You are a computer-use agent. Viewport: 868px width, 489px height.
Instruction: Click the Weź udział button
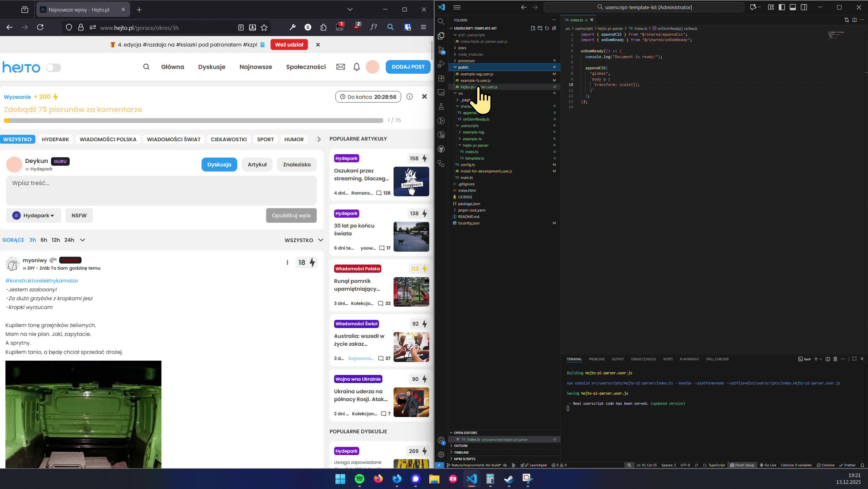[290, 44]
